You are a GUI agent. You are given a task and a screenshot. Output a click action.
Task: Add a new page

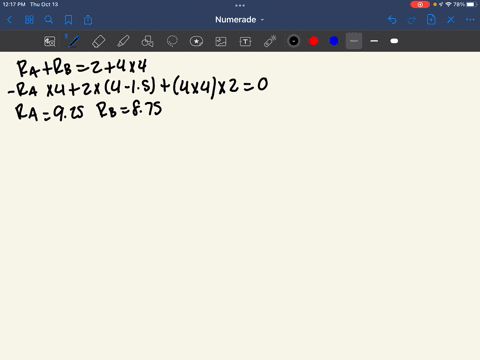[x=431, y=20]
